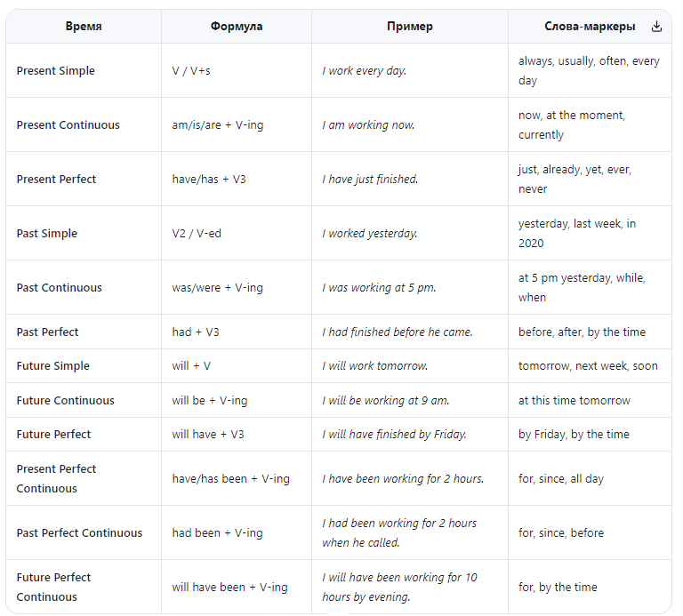Select the Present Simple row label
Screen dimensions: 683x616
coord(56,70)
